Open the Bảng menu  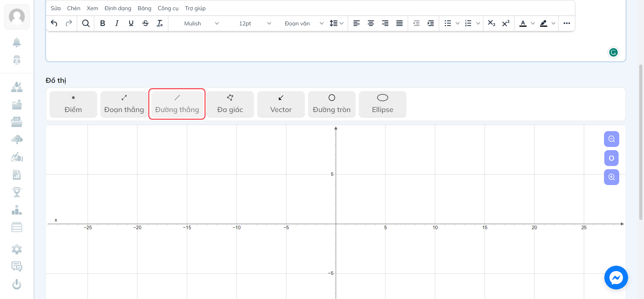click(144, 8)
